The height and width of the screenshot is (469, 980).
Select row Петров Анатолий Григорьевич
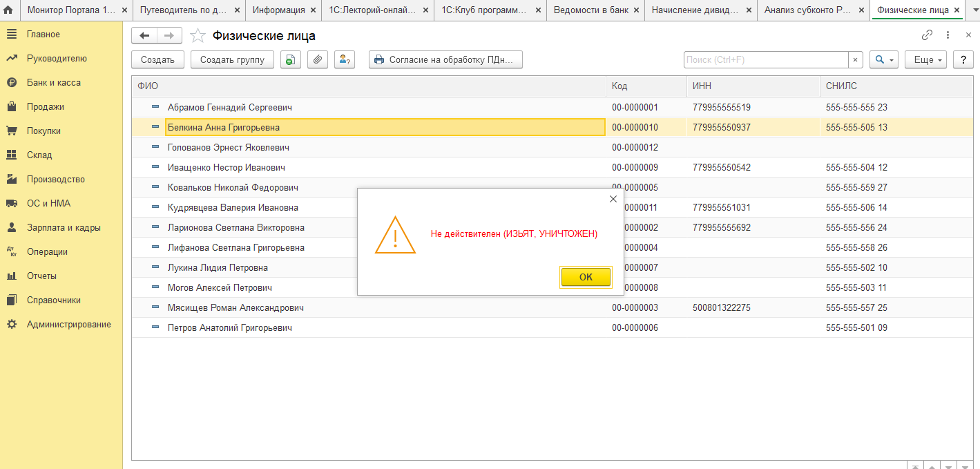point(553,327)
